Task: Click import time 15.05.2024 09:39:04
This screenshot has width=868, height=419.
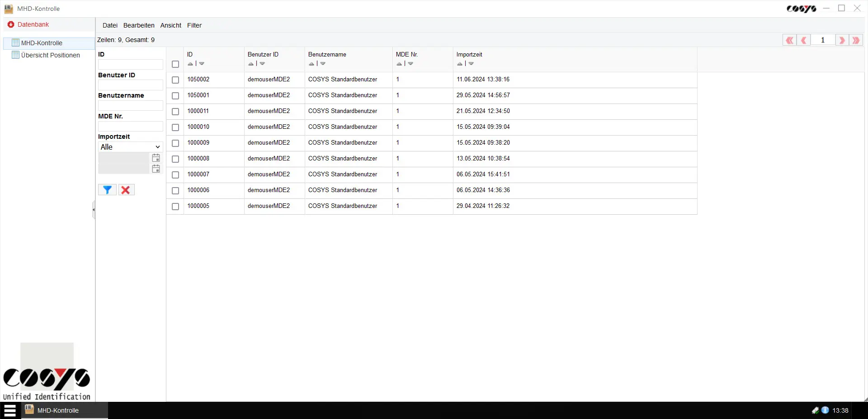Action: point(483,127)
